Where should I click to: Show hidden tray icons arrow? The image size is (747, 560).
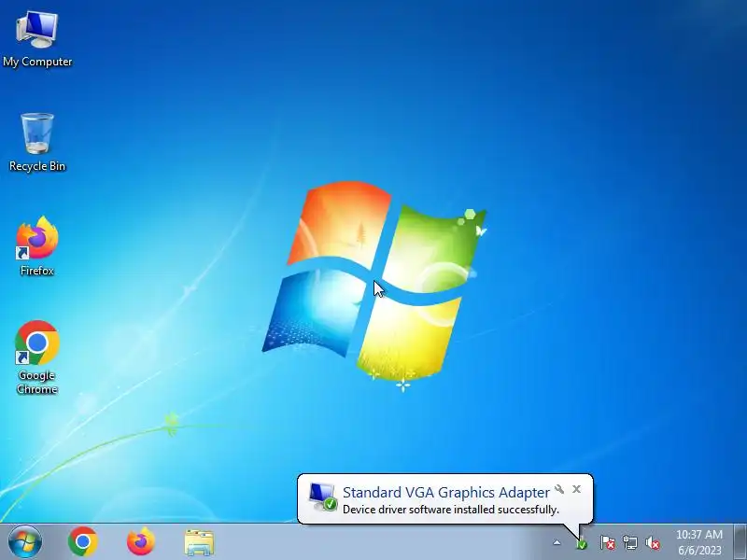(557, 542)
